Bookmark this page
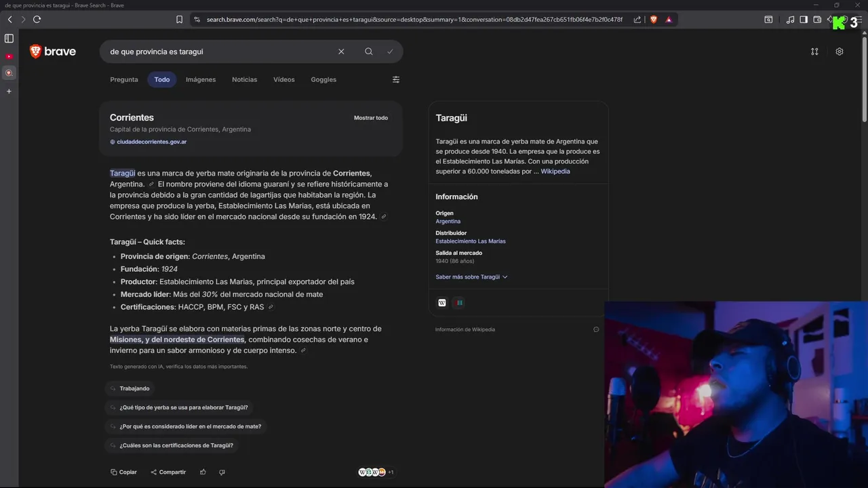The height and width of the screenshot is (488, 868). (179, 20)
